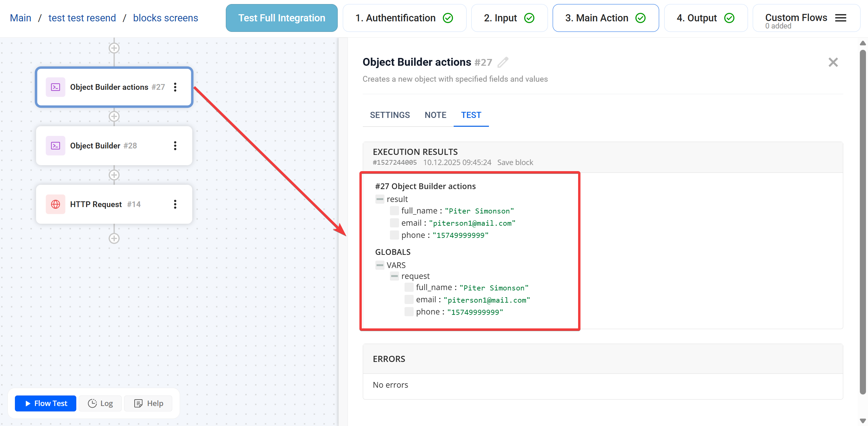Toggle checkbox beside result email
This screenshot has width=868, height=426.
pyautogui.click(x=394, y=223)
